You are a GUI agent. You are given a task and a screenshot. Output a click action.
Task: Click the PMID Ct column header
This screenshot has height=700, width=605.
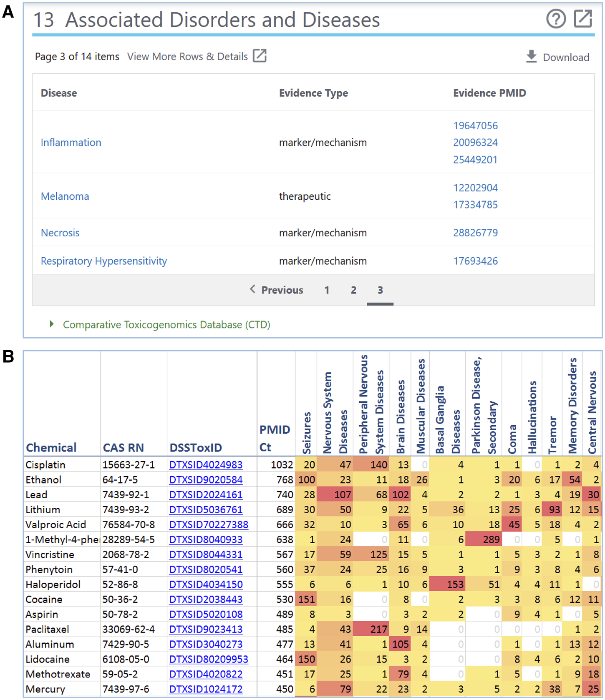click(275, 438)
